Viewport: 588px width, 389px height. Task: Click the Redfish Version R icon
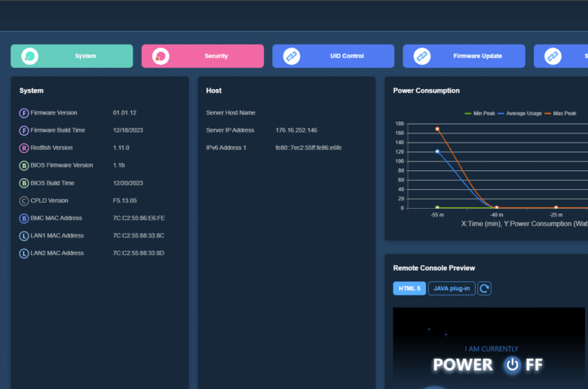(24, 149)
